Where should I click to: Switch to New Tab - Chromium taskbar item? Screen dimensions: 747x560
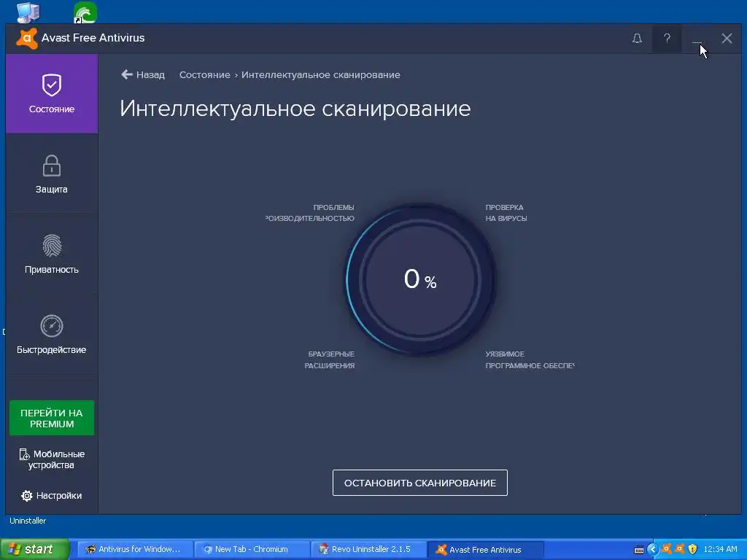tap(252, 550)
